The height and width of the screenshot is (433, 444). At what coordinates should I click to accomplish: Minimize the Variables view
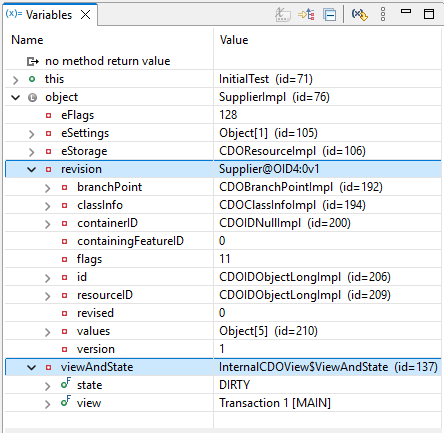click(x=406, y=12)
